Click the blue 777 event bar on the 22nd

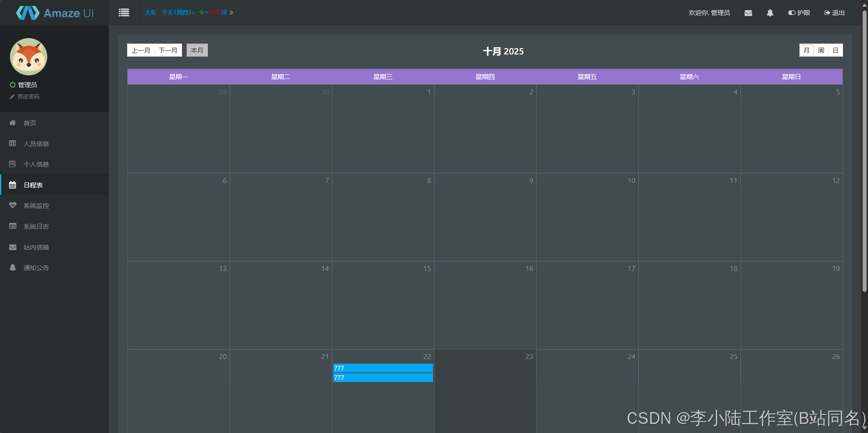pos(383,368)
